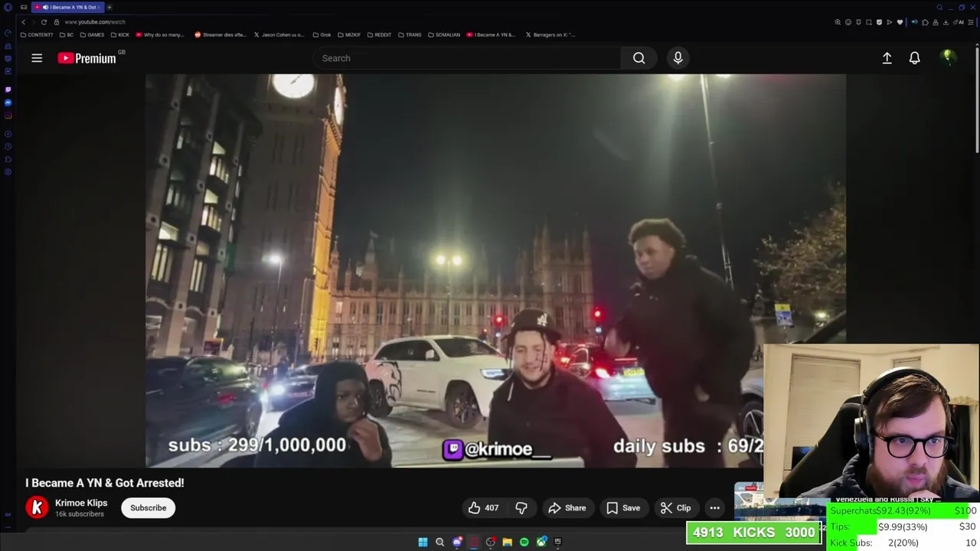Open the REDDIT bookmark folder
The width and height of the screenshot is (980, 551).
tap(380, 34)
